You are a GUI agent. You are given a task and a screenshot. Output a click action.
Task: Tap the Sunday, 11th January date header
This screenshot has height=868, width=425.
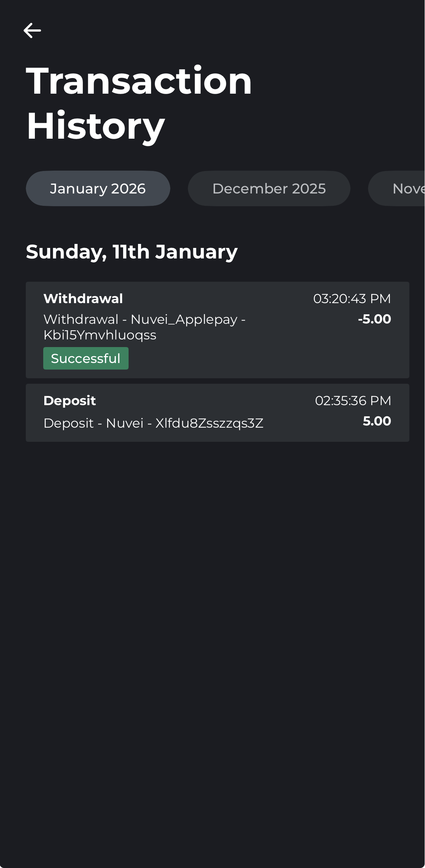131,252
